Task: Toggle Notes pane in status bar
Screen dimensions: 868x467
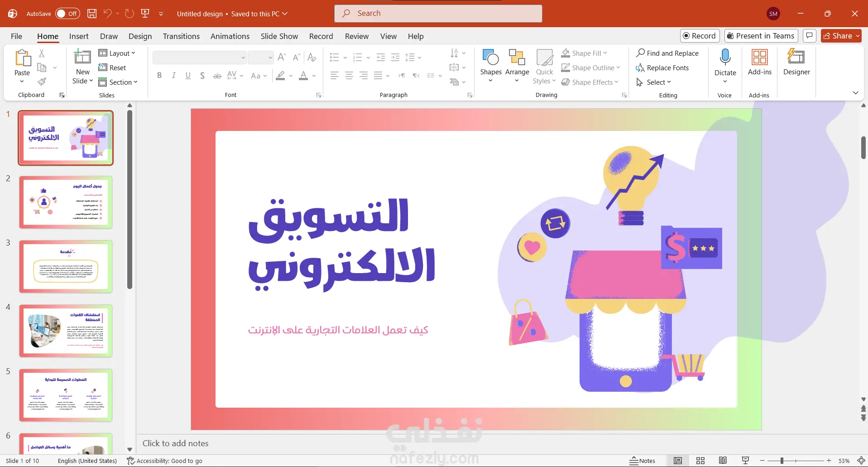Action: (643, 461)
